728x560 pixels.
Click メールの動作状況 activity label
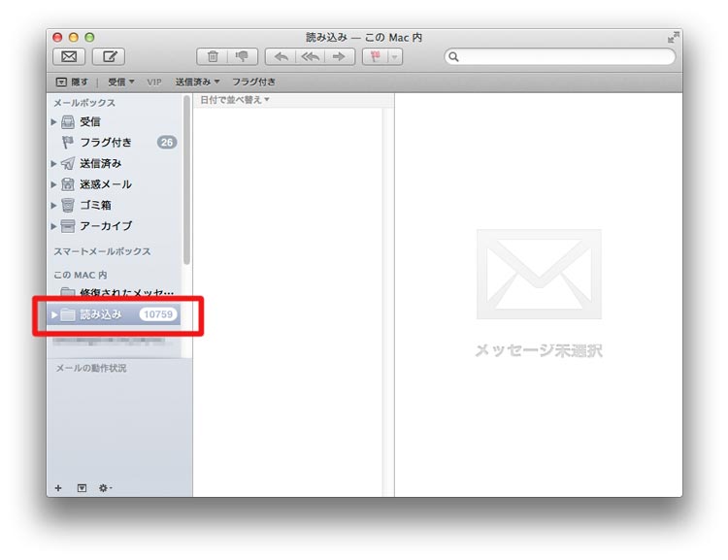click(x=91, y=368)
